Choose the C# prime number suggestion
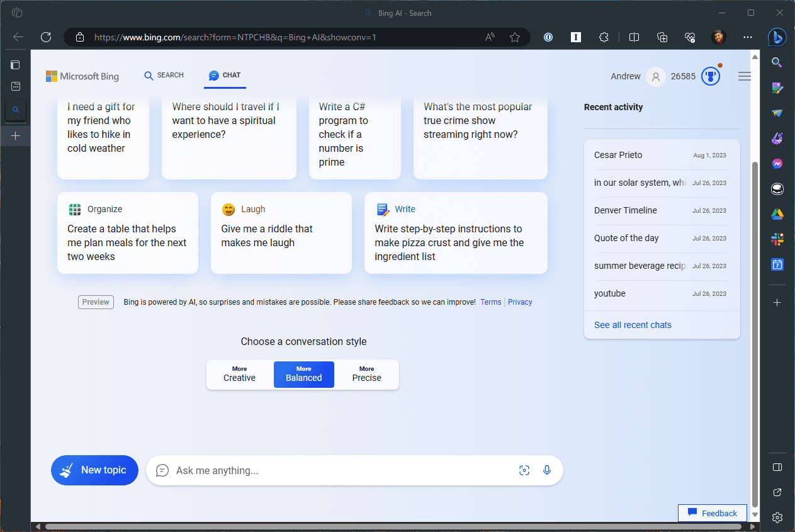795x532 pixels. tap(355, 137)
